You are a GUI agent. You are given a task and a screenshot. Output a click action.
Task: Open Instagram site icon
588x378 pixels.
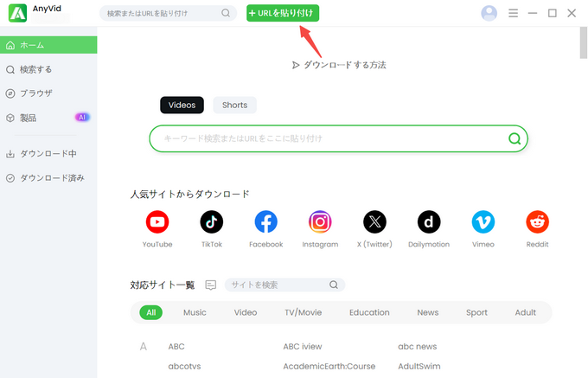[x=320, y=221]
